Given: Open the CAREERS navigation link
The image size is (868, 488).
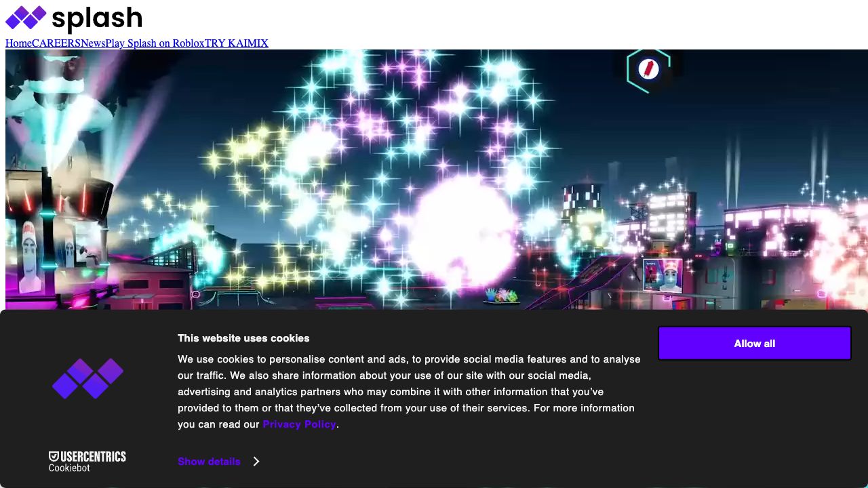Looking at the screenshot, I should (56, 43).
